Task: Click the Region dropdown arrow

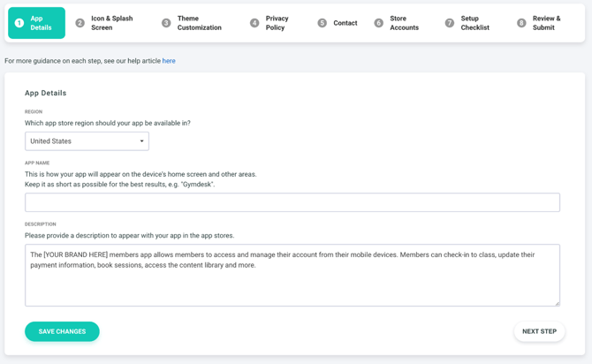Action: (x=141, y=141)
